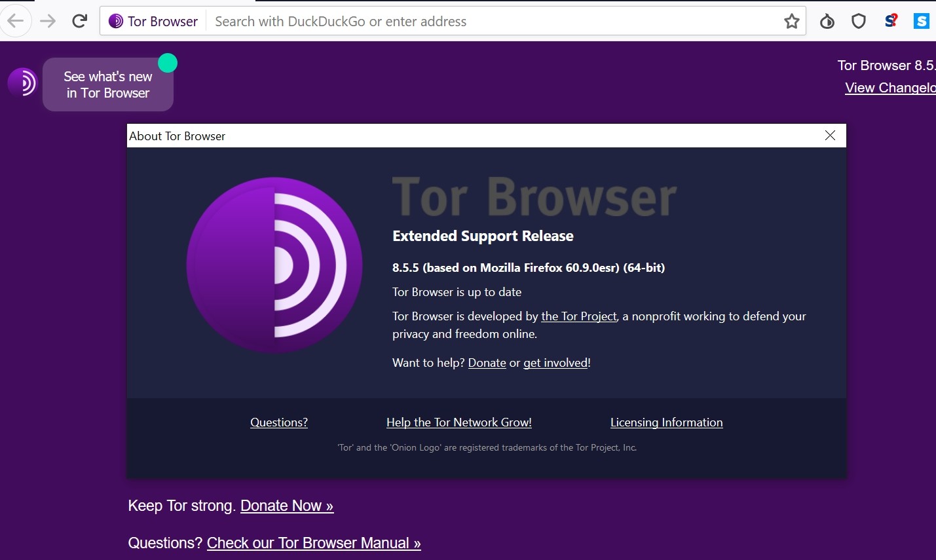Image resolution: width=936 pixels, height=560 pixels.
Task: Go back with the back arrow
Action: point(15,21)
